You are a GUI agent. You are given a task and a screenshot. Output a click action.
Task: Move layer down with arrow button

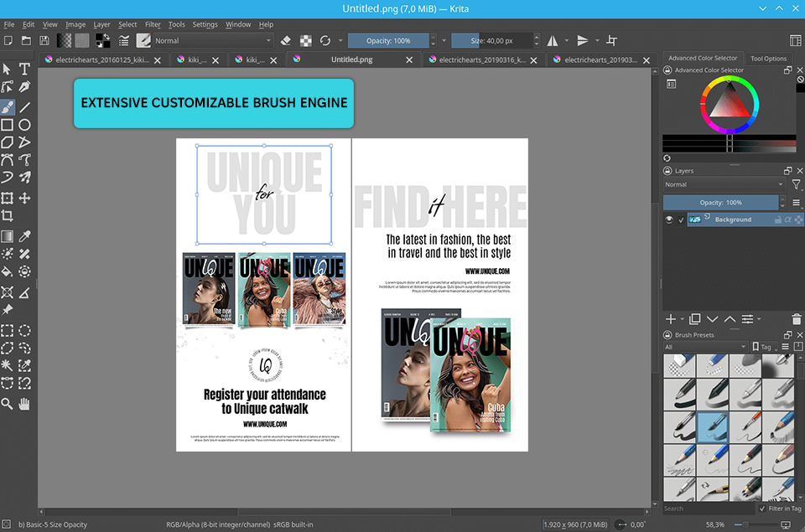712,319
